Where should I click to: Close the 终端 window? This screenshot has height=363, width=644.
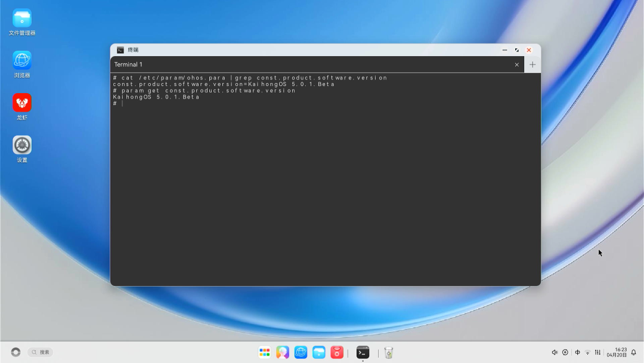click(529, 50)
